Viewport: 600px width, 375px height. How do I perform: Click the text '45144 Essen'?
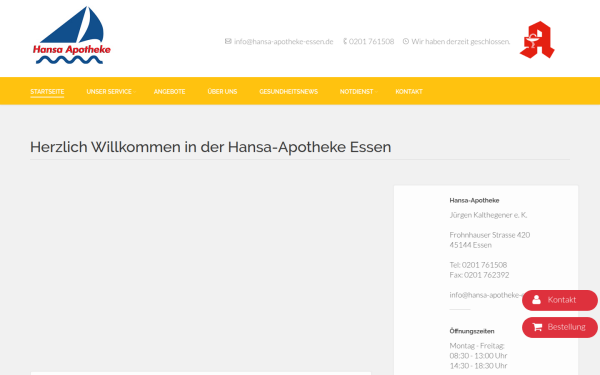[470, 245]
